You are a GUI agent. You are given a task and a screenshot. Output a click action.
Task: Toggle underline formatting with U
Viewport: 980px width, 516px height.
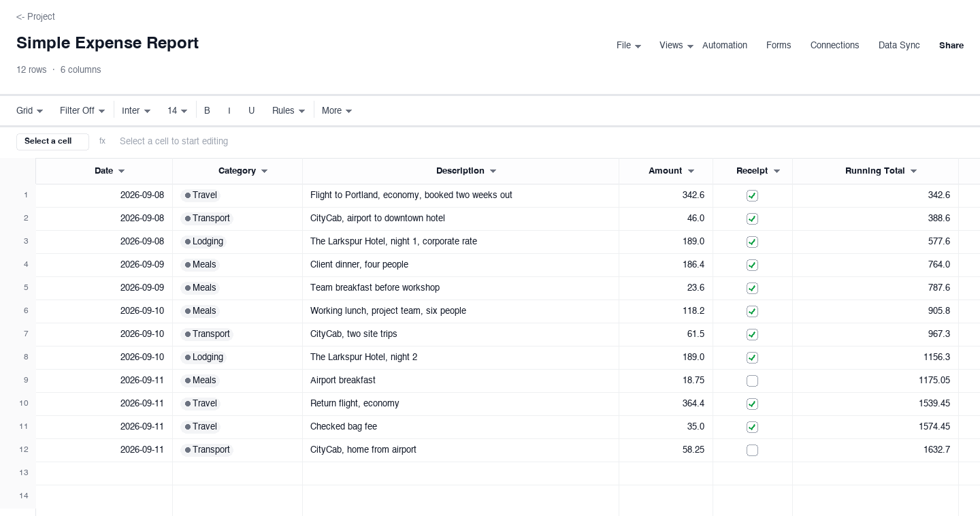pyautogui.click(x=251, y=110)
